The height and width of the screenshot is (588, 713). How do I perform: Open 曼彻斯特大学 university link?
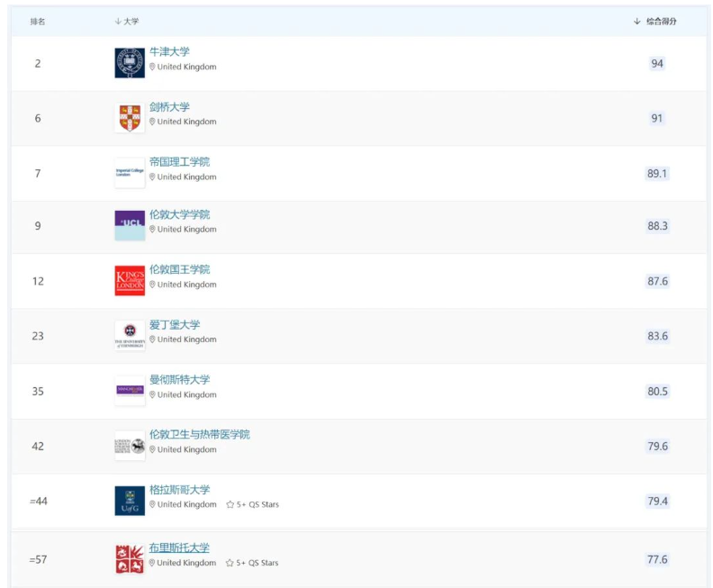(x=180, y=380)
